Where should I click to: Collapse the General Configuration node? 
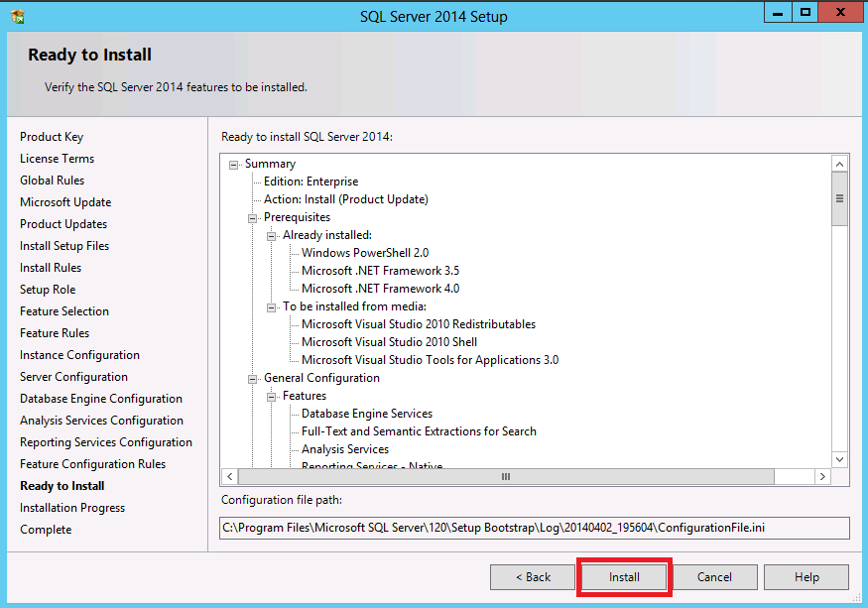252,379
